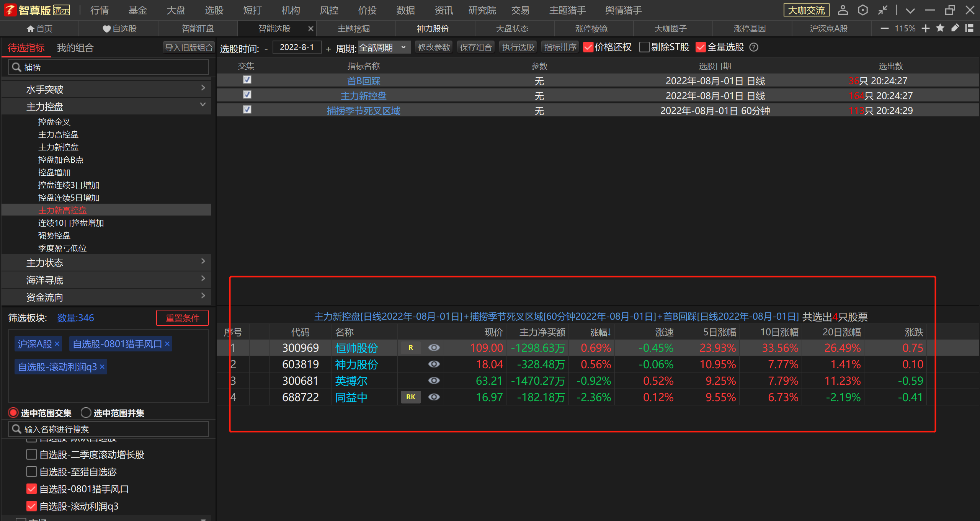The image size is (980, 521).
Task: Open the 大咖交流 button
Action: tap(806, 10)
